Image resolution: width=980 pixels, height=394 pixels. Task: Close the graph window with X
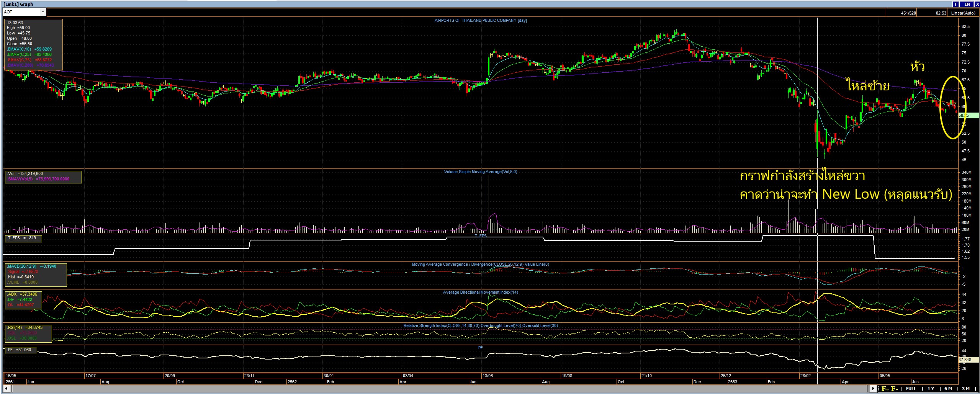(x=976, y=4)
